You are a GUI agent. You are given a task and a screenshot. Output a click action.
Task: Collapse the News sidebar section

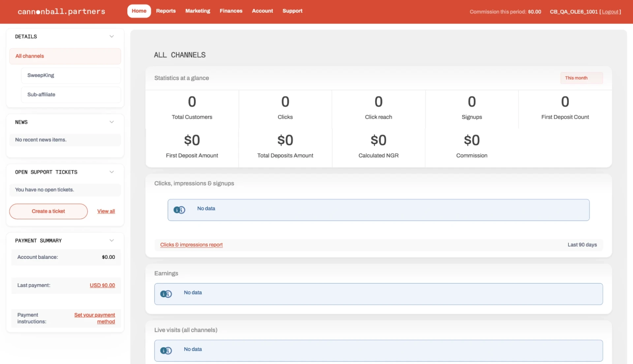(x=111, y=122)
